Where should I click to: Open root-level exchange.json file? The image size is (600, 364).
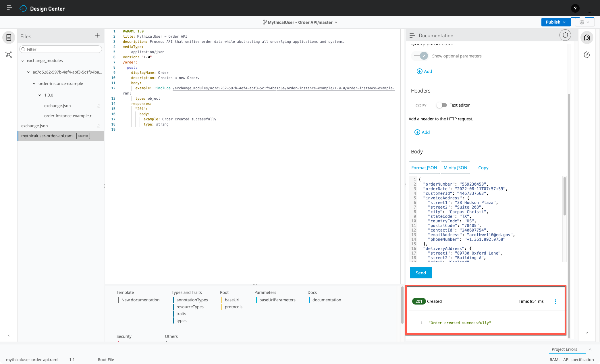[x=34, y=126]
